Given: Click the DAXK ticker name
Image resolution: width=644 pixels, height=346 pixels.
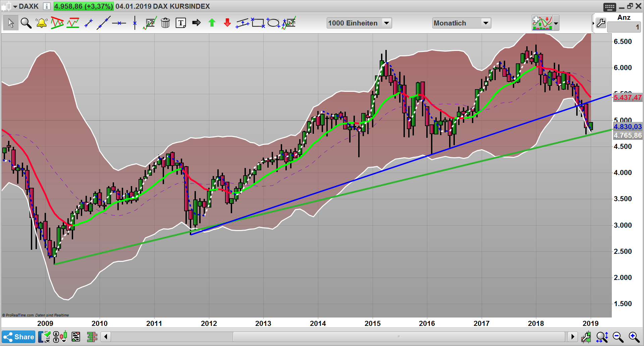Looking at the screenshot, I should (29, 6).
